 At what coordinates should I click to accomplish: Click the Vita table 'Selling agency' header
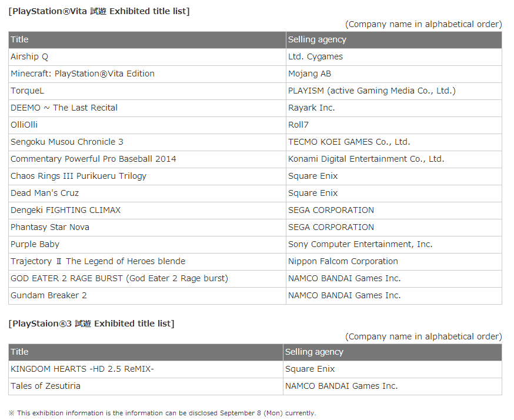click(394, 39)
